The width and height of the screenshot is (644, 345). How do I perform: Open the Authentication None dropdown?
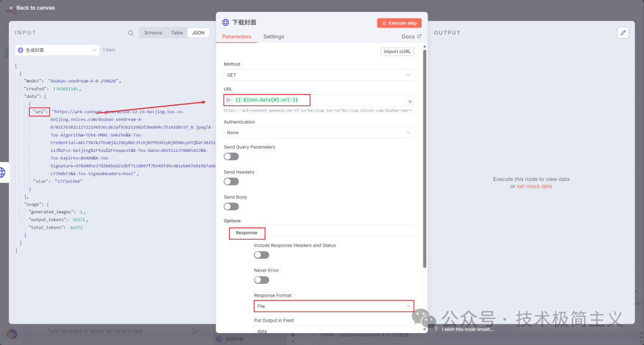point(318,132)
